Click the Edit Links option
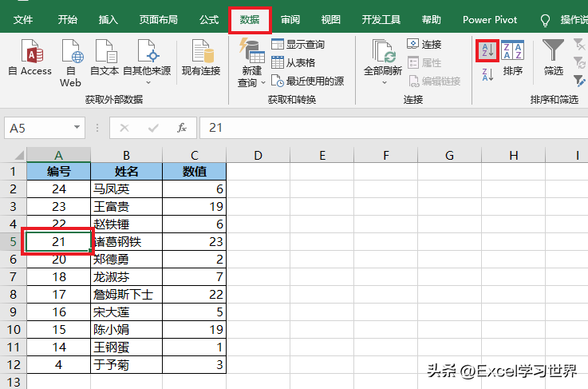This screenshot has width=588, height=389. 434,81
